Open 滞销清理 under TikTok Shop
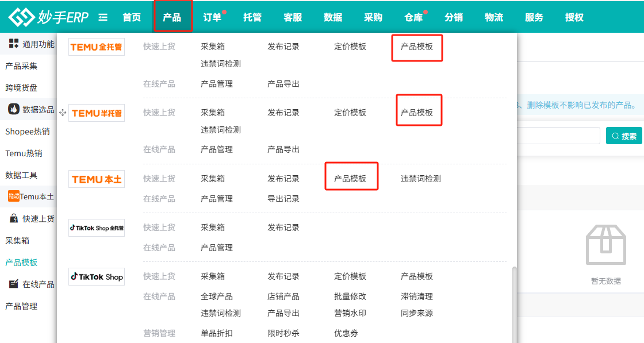This screenshot has width=644, height=343. [x=417, y=296]
